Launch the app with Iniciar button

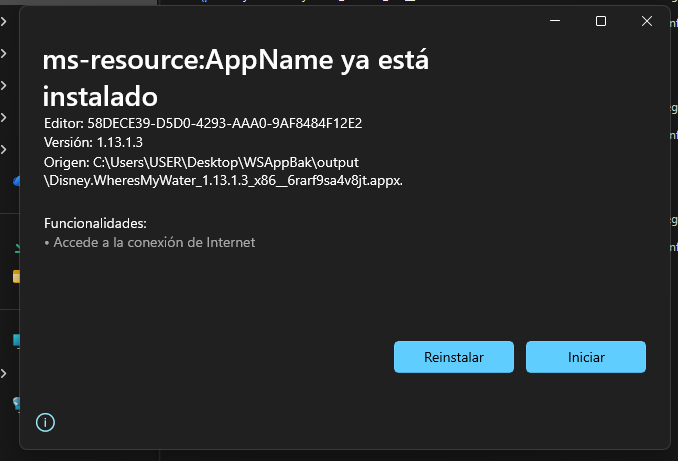point(586,357)
